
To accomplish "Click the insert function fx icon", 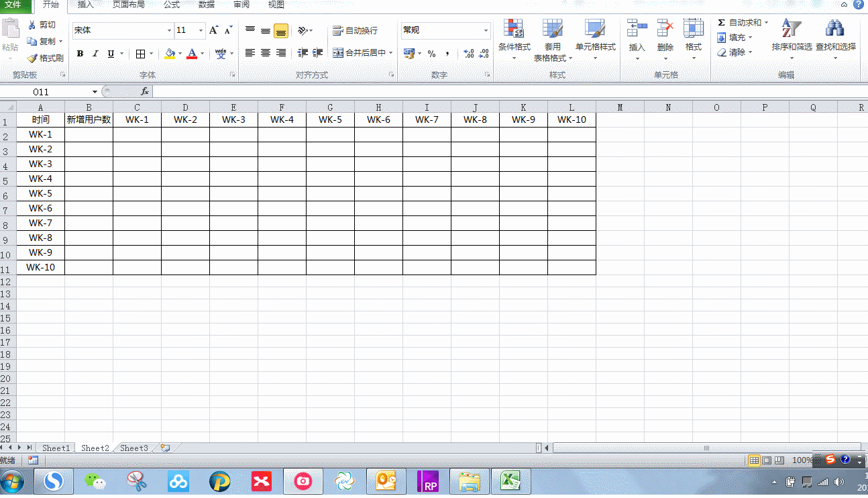I will 144,91.
